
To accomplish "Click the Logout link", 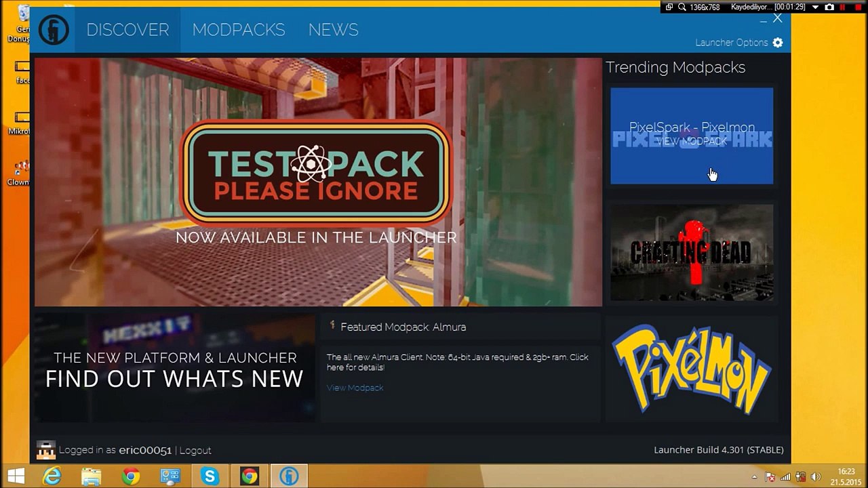I will point(195,450).
